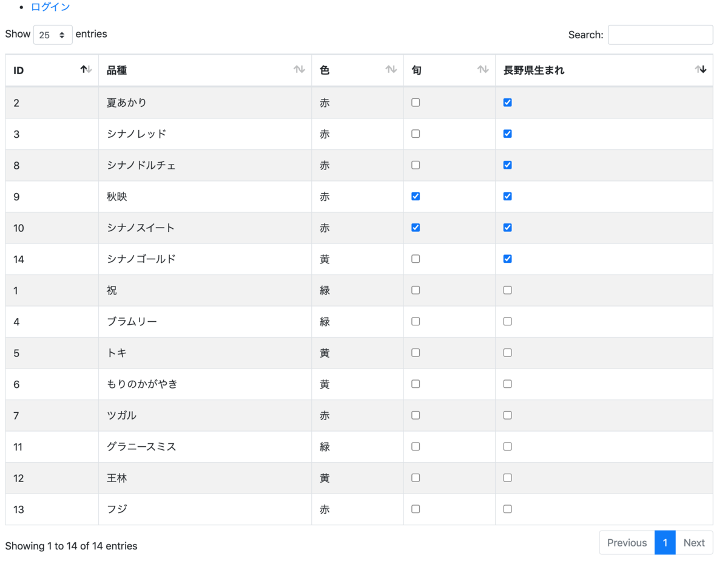The width and height of the screenshot is (728, 561).
Task: Enable the 旬 checkbox for 王林
Action: tap(415, 478)
